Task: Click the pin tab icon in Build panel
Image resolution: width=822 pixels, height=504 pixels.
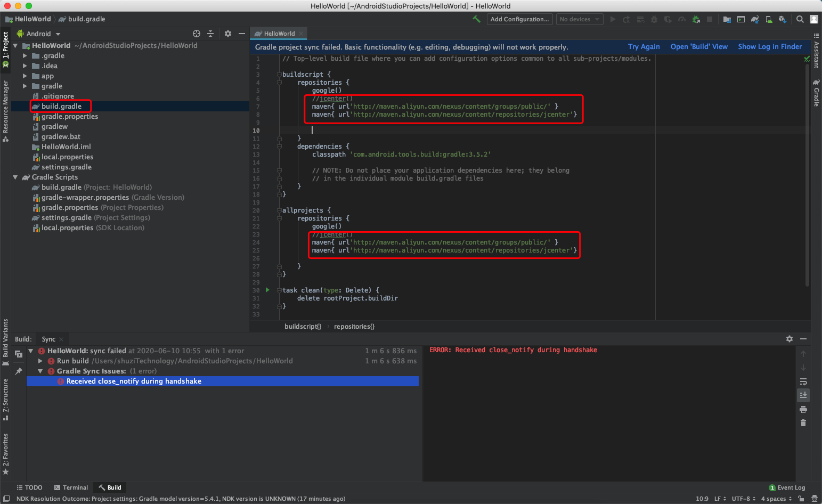Action: click(19, 371)
